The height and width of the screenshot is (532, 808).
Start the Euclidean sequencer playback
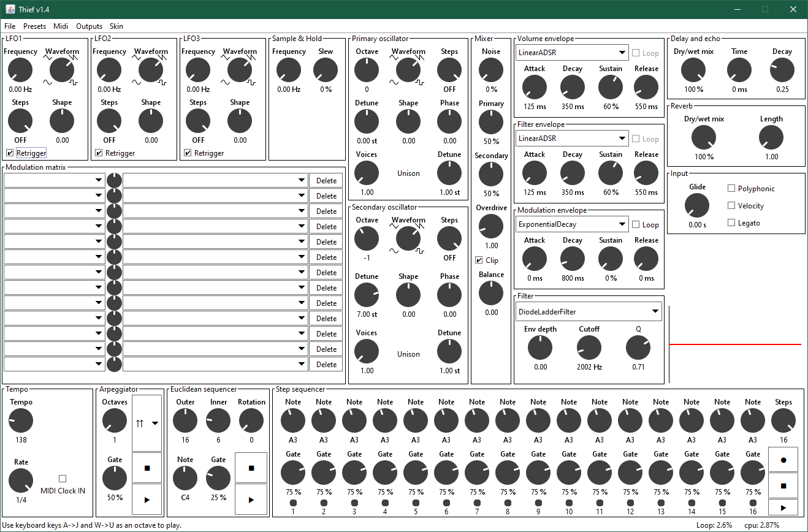(x=251, y=500)
